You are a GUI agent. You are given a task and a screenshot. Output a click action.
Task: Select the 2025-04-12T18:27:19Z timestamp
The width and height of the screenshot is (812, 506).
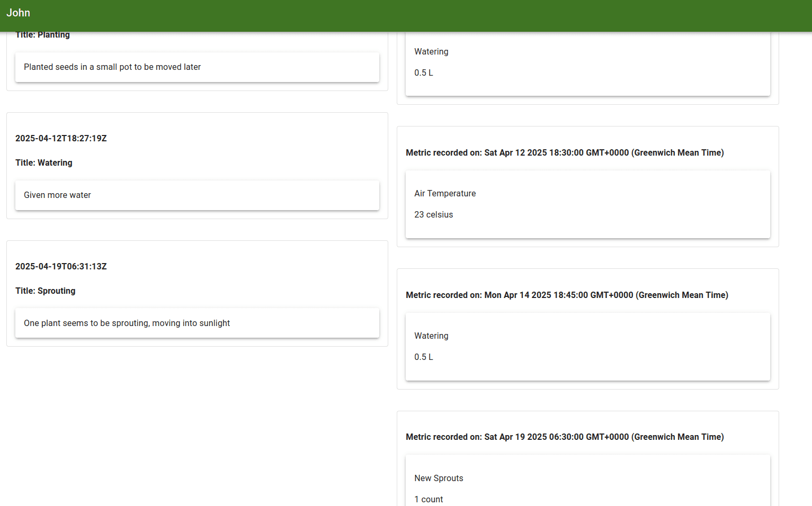pos(61,138)
